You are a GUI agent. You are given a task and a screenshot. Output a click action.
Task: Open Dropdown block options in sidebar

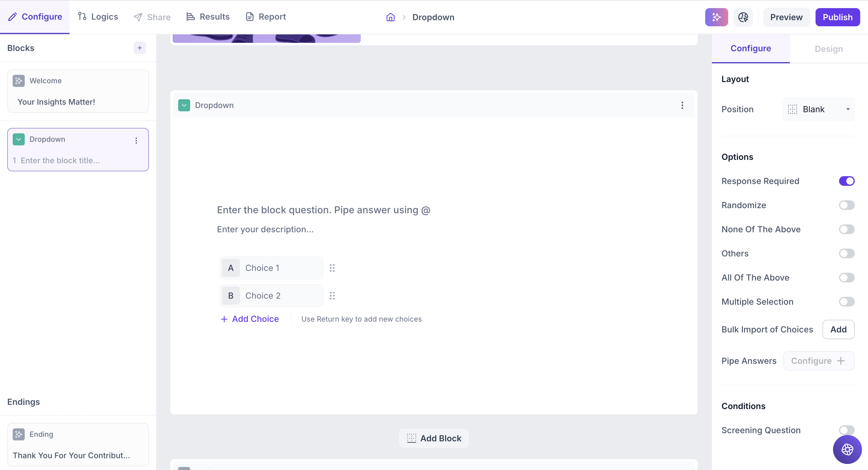[136, 141]
